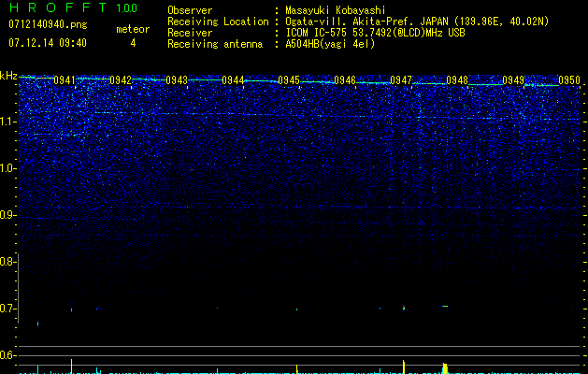Click the HROFFT program title text
Image resolution: width=588 pixels, height=374 pixels.
coord(58,7)
